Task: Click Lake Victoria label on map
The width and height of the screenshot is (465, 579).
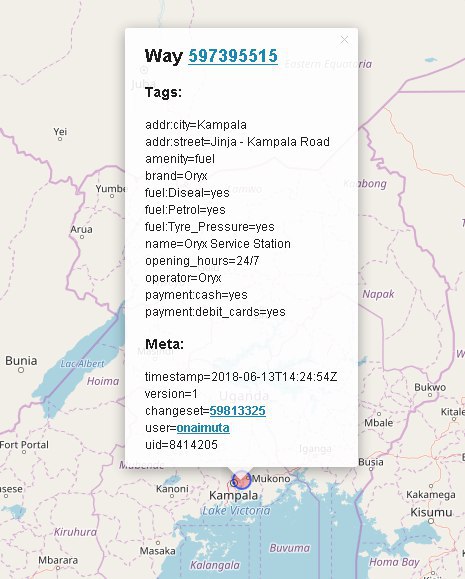Action: point(236,511)
